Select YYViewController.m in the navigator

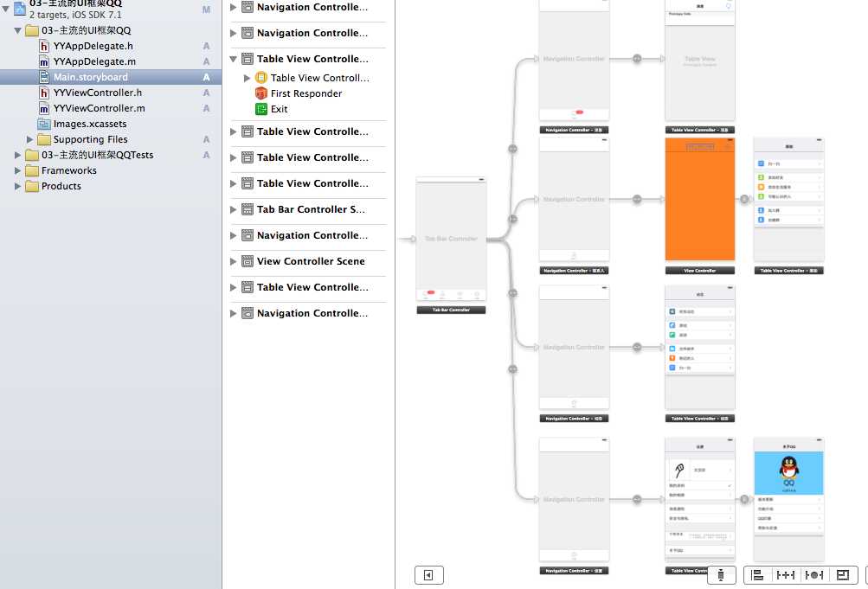pos(100,108)
